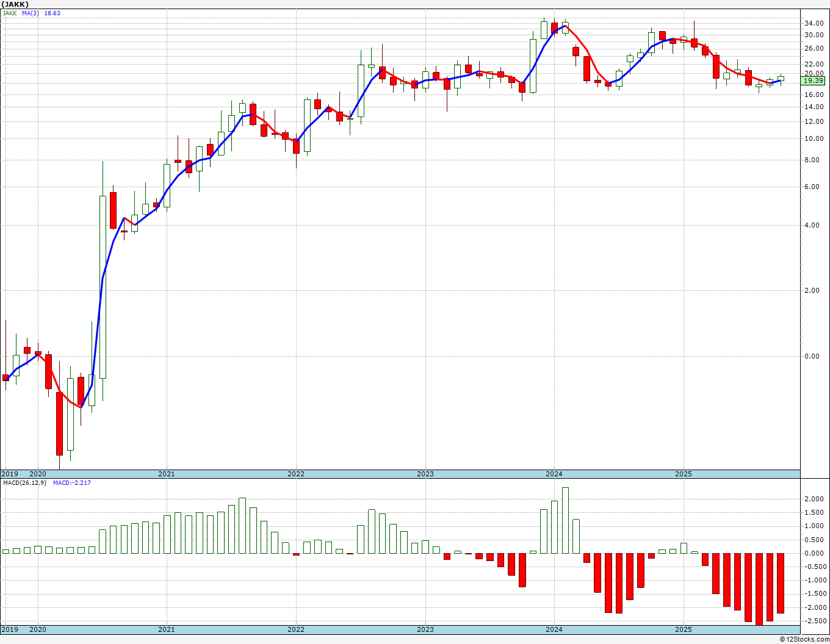Click "12.00" on the price axis
Screen dimensions: 830x644
[x=814, y=121]
